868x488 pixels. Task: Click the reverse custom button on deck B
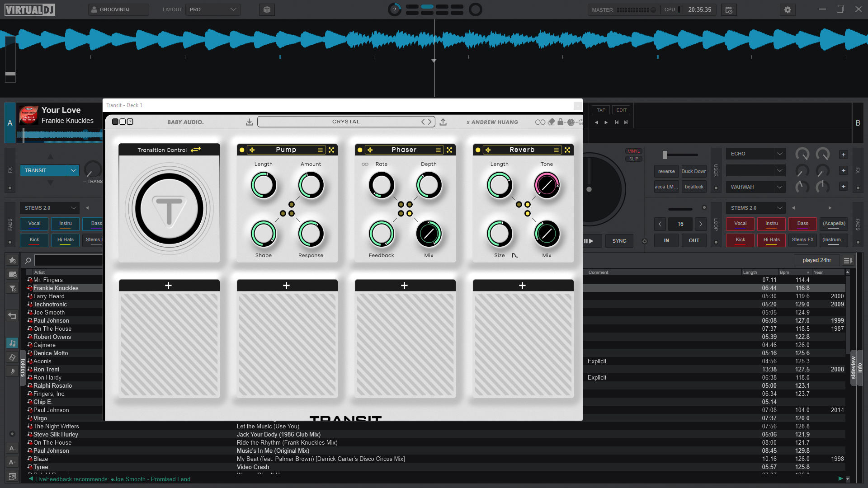[666, 172]
